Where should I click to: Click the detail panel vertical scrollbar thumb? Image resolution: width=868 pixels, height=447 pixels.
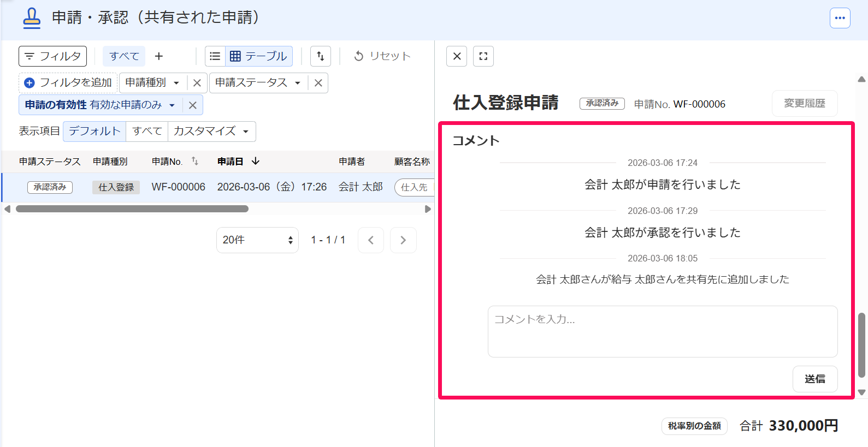tap(862, 345)
